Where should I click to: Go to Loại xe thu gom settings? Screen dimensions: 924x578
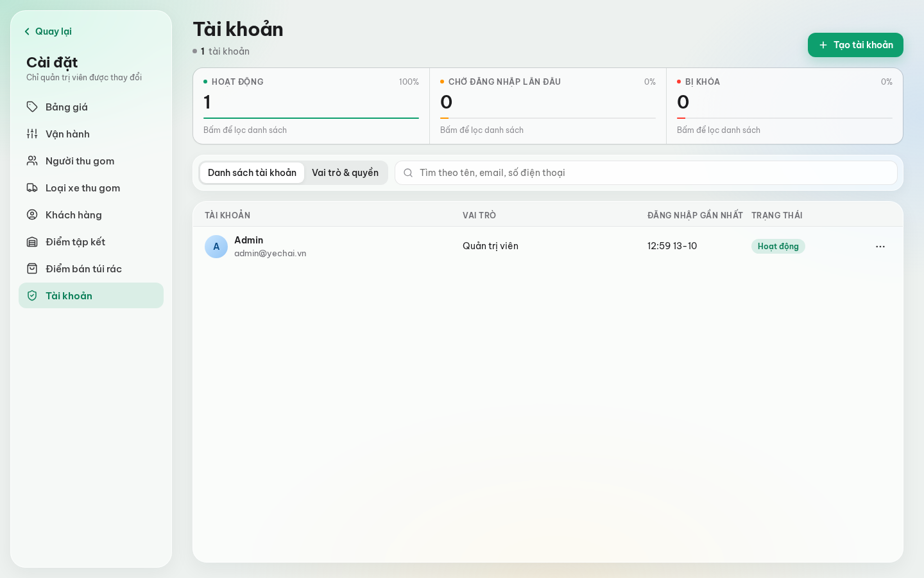point(91,188)
